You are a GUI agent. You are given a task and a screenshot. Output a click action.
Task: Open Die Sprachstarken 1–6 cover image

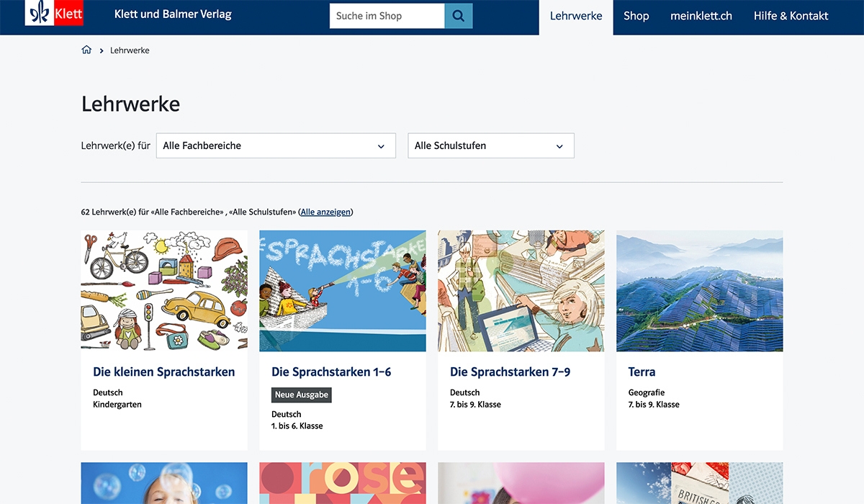343,291
